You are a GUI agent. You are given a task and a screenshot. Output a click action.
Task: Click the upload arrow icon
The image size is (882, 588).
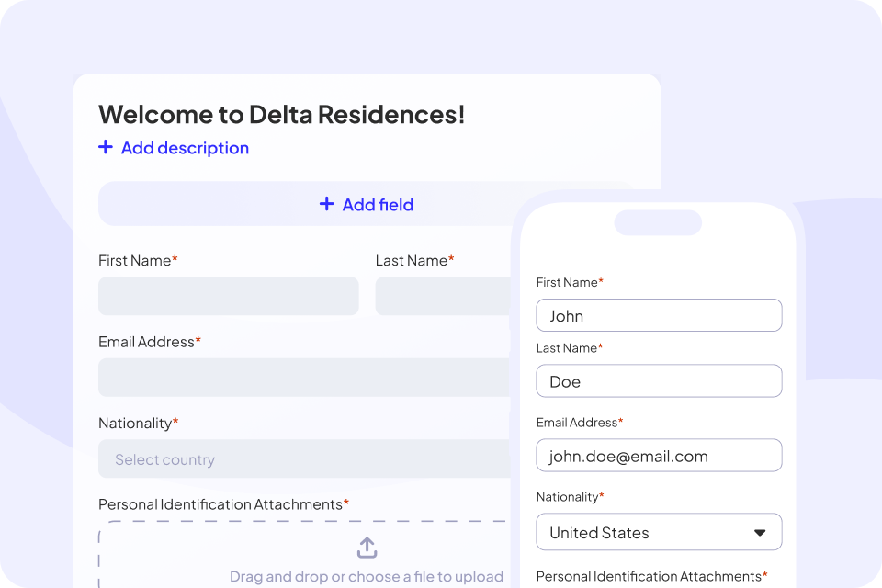coord(367,548)
